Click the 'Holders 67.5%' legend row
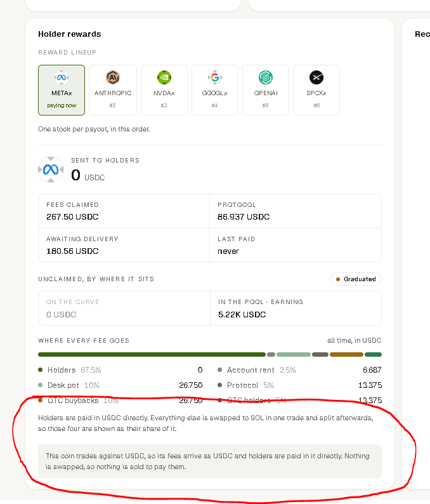 click(121, 370)
